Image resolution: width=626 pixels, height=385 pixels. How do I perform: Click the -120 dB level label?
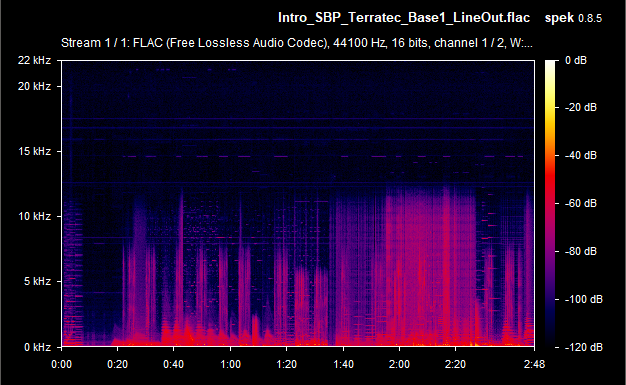[x=583, y=347]
